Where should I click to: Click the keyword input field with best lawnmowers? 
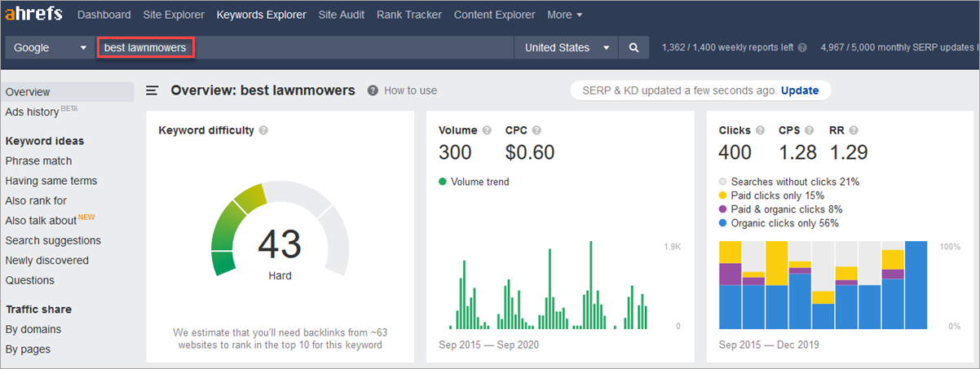point(147,48)
